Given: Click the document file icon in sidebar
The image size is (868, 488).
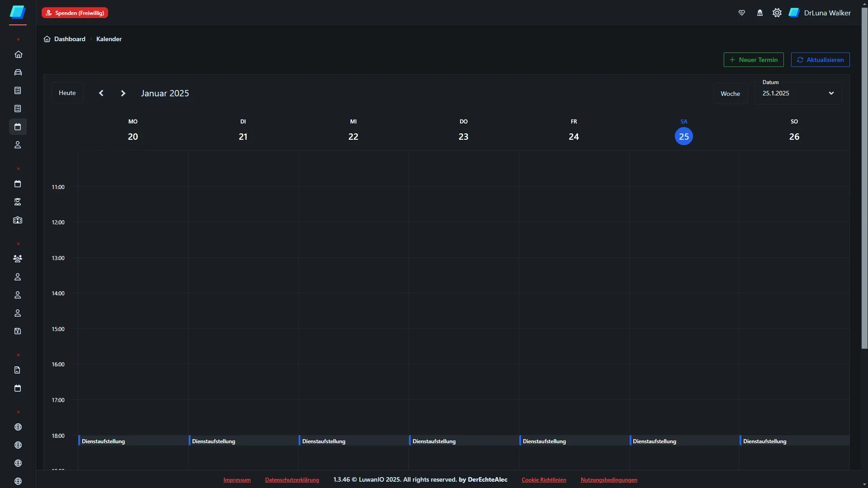Looking at the screenshot, I should click(18, 370).
